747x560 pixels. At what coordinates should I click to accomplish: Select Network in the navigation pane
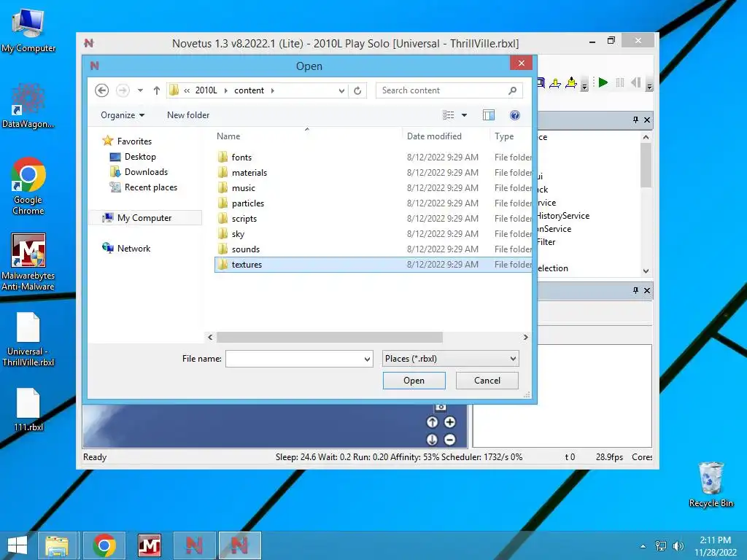click(133, 248)
